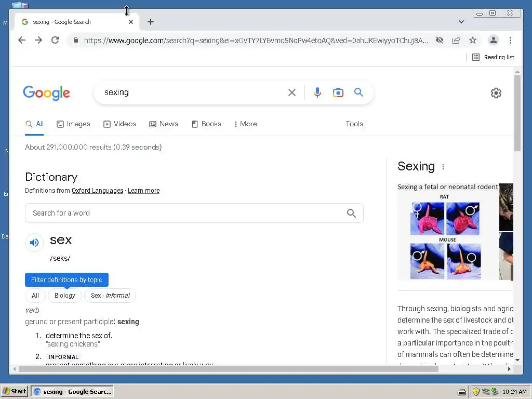The height and width of the screenshot is (399, 532).
Task: Click the vertical scrollbar down arrow
Action: [517, 360]
